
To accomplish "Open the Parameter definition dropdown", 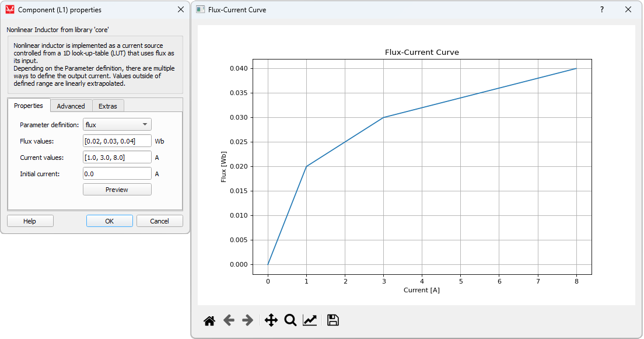I will click(x=117, y=124).
